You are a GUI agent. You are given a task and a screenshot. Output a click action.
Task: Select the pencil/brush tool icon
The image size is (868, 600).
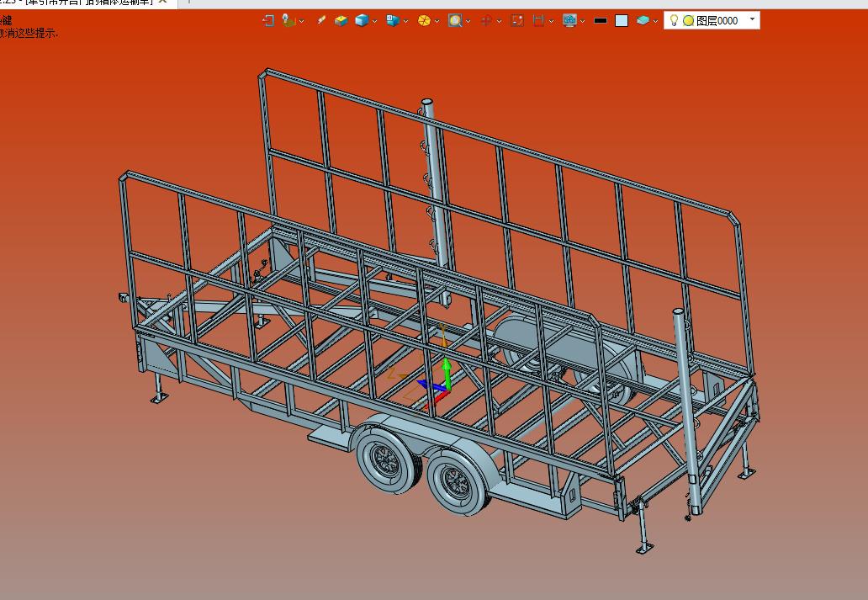point(320,20)
